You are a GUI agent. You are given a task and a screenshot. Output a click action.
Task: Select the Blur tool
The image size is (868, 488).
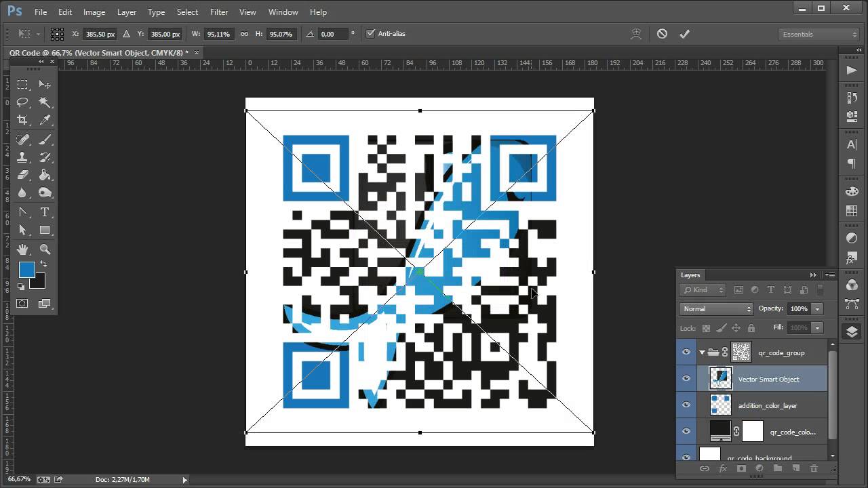click(x=22, y=192)
